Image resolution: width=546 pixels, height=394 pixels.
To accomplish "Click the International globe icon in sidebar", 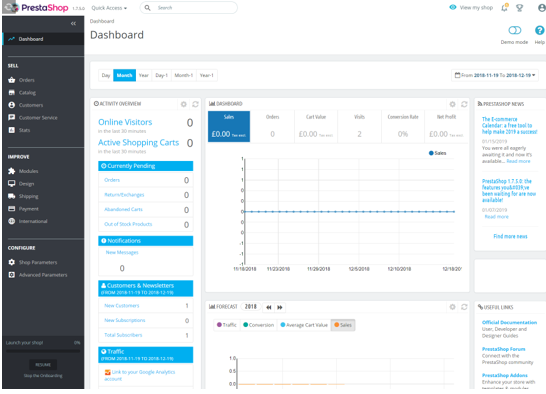I will (x=11, y=221).
